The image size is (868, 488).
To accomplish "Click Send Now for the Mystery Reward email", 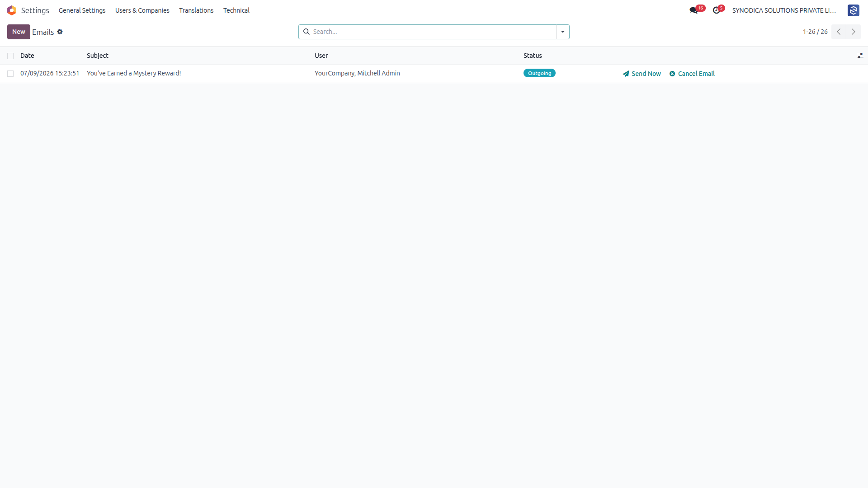I will click(642, 74).
